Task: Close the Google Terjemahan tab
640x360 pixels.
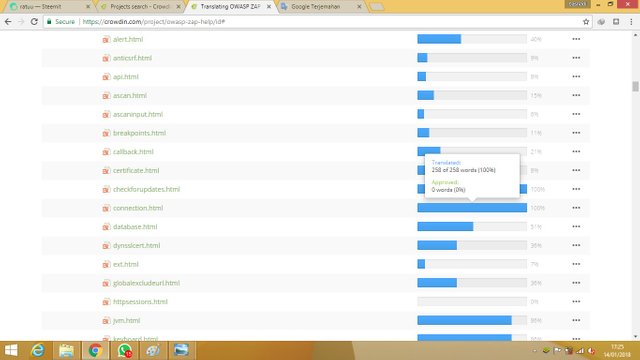Action: (x=359, y=7)
